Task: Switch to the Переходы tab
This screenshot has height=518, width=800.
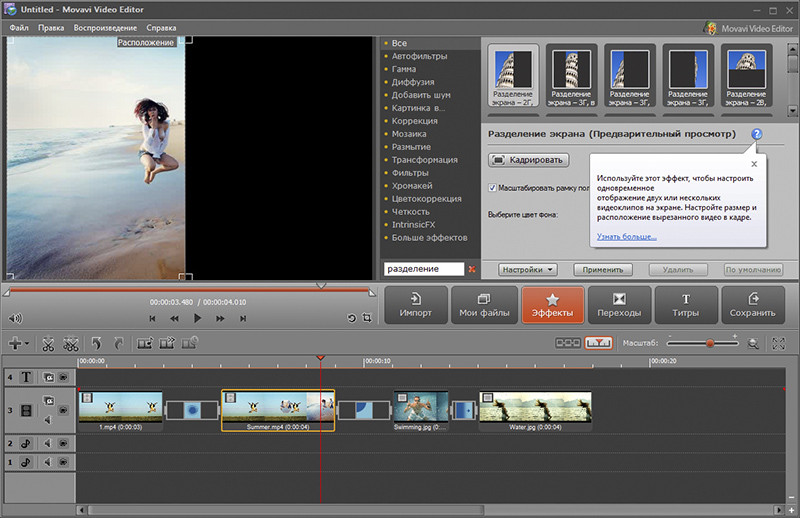Action: click(619, 305)
